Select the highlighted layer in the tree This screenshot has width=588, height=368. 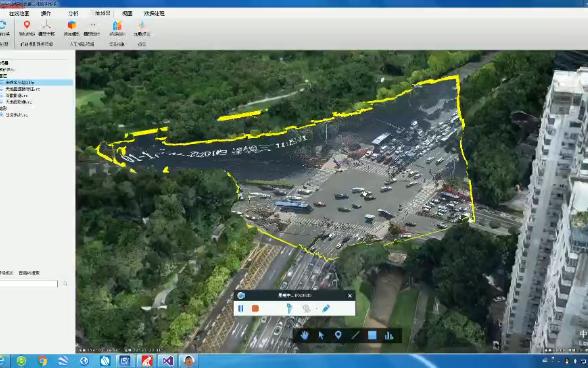click(x=36, y=82)
